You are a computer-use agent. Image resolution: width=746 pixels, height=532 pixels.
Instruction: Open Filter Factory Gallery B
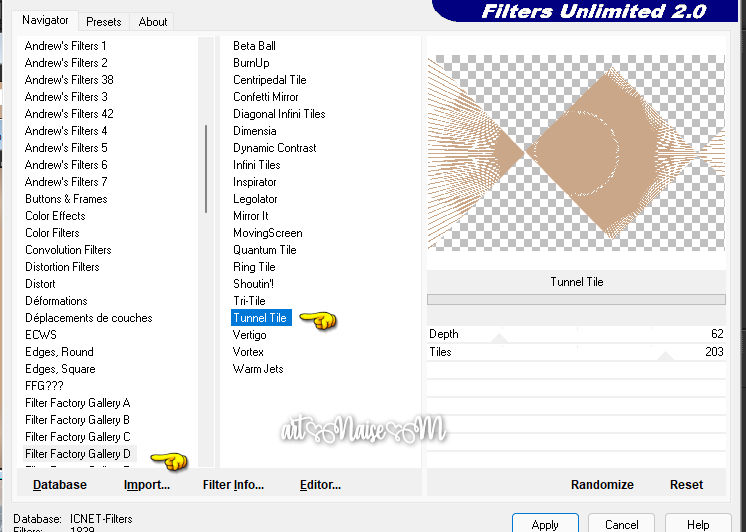tap(78, 420)
